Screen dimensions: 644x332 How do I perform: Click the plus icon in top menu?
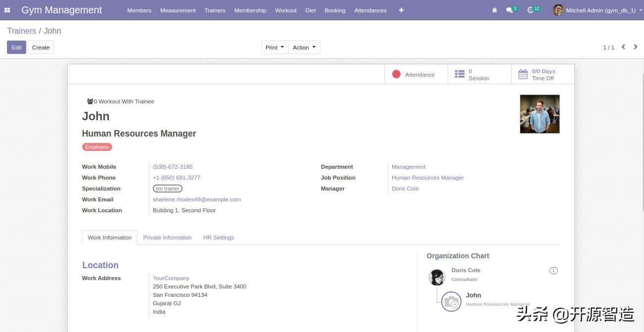coord(401,10)
